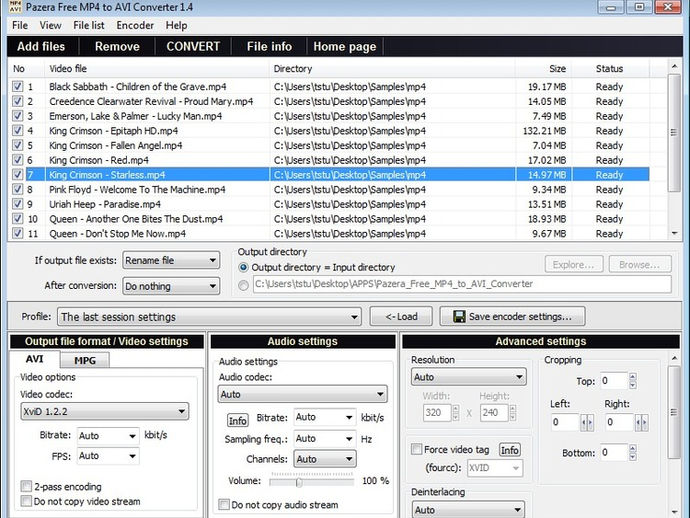Open the After conversion dropdown
This screenshot has height=518, width=690.
[171, 286]
